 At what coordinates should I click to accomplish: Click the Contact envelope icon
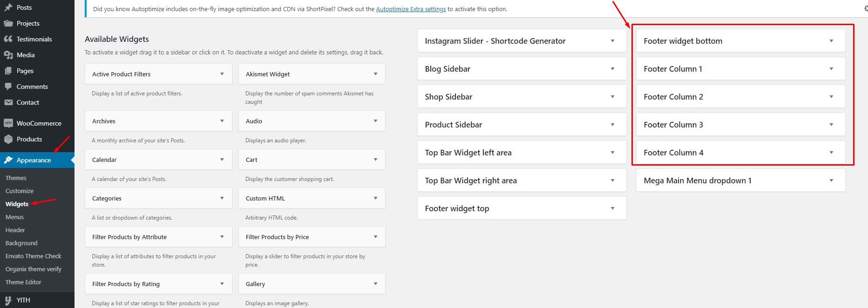[8, 102]
